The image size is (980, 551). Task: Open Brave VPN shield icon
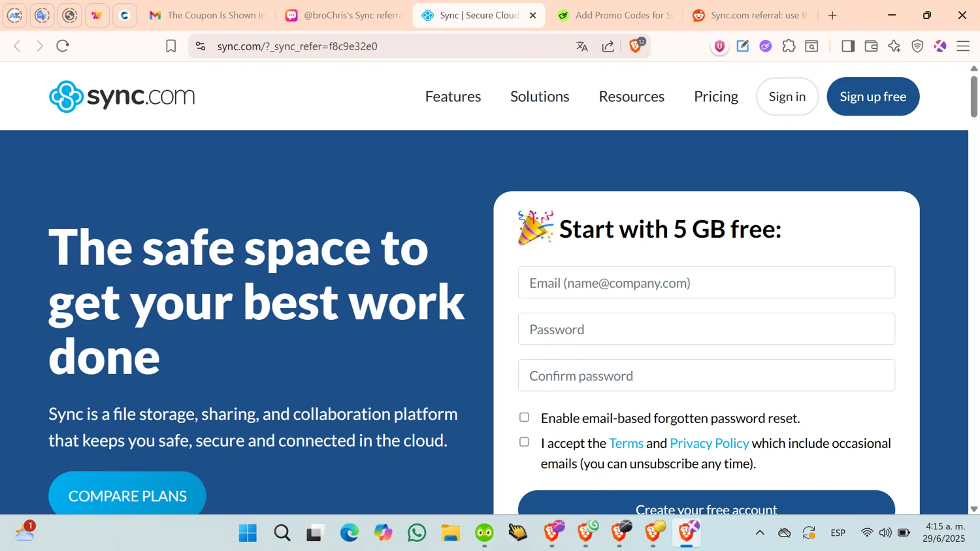917,46
